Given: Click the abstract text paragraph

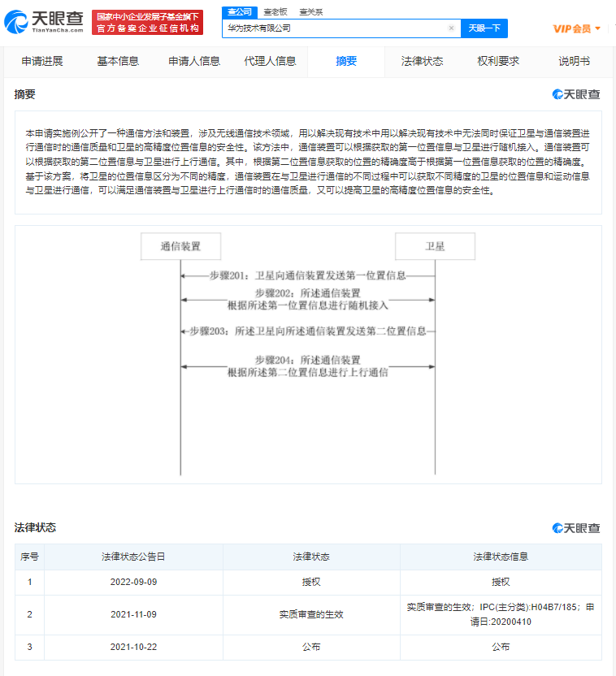Looking at the screenshot, I should 308,162.
